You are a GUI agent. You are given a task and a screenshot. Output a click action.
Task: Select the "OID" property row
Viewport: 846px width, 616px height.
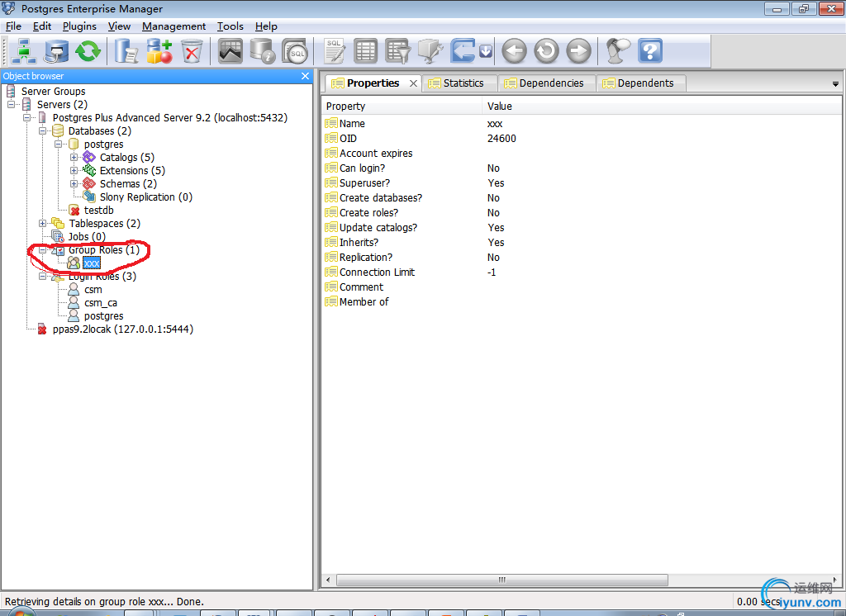582,139
